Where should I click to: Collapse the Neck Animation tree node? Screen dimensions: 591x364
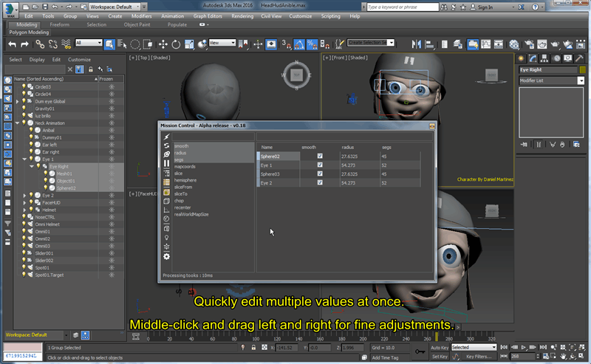pos(17,123)
